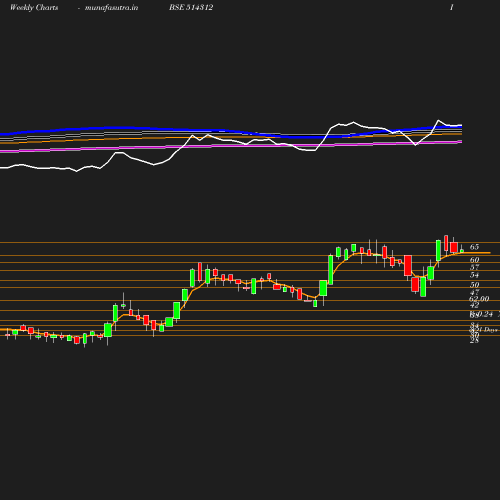Click the 'Weekly Charts' title text
The width and height of the screenshot is (500, 500).
pyautogui.click(x=34, y=8)
